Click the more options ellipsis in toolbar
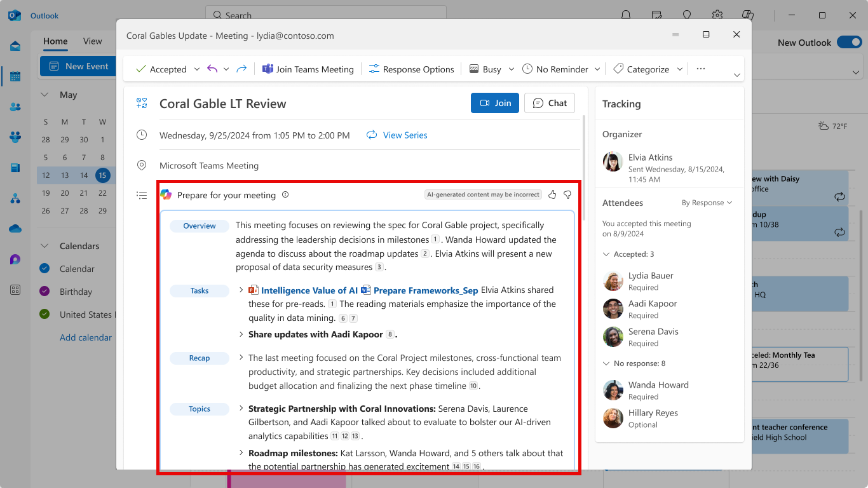868x488 pixels. coord(701,69)
